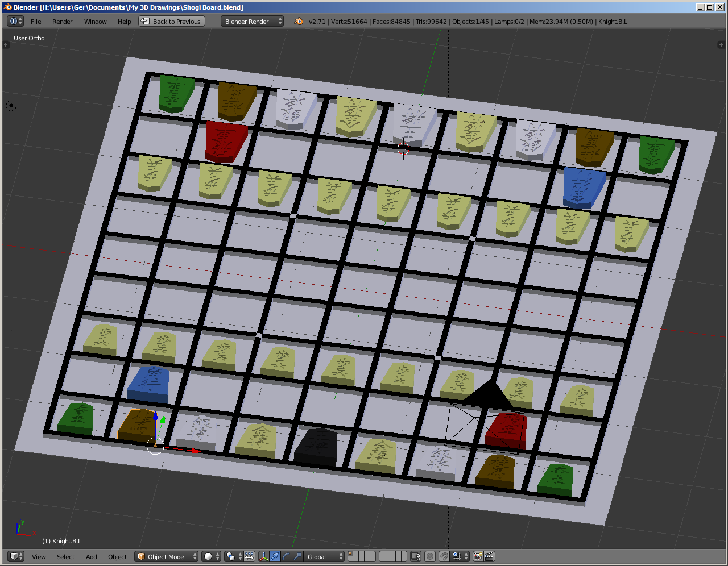The width and height of the screenshot is (728, 566).
Task: Select the scale manipulator icon
Action: coord(297,556)
